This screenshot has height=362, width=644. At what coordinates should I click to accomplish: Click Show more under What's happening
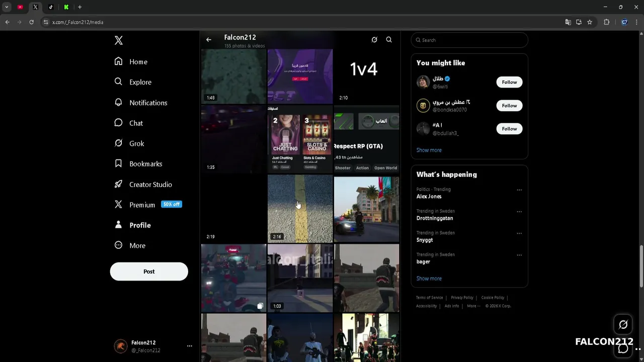(429, 279)
